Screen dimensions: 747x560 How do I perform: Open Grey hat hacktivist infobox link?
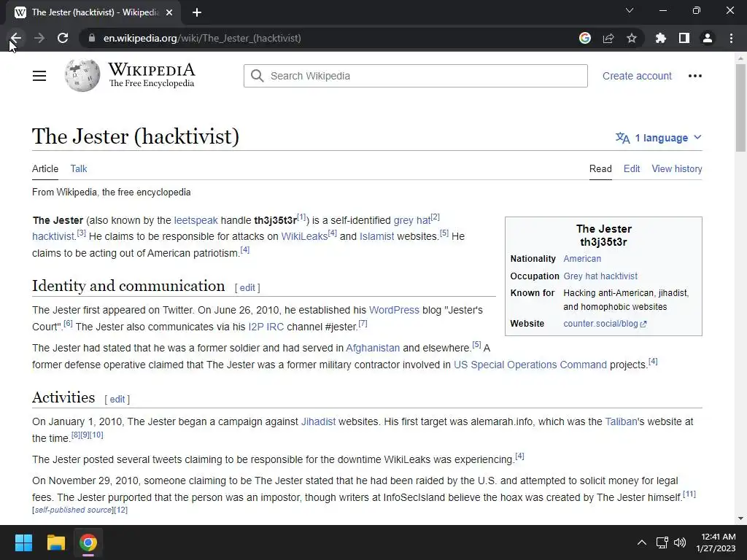[600, 276]
